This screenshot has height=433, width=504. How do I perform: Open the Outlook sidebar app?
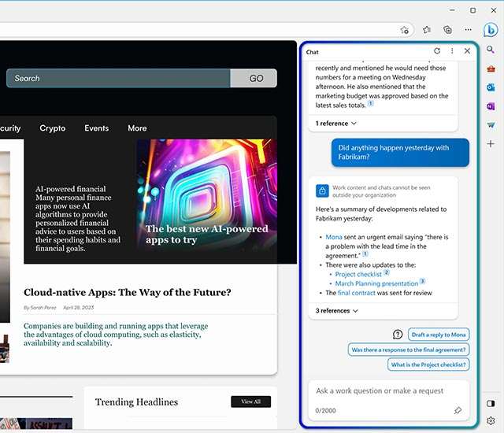pos(491,87)
